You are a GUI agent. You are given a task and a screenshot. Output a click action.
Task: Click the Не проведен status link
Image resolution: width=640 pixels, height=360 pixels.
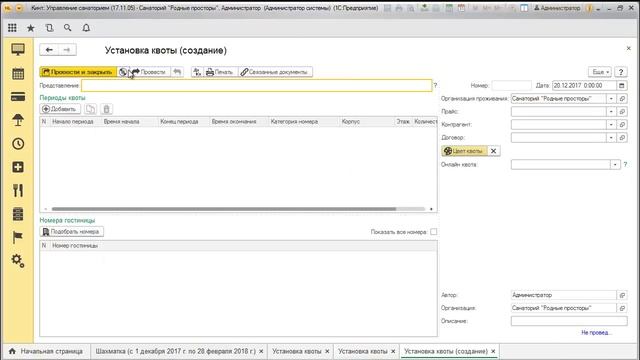596,333
